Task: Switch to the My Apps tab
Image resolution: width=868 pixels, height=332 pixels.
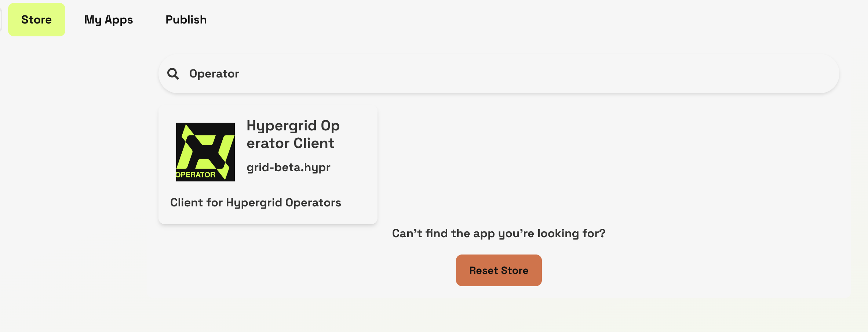Action: click(x=109, y=20)
